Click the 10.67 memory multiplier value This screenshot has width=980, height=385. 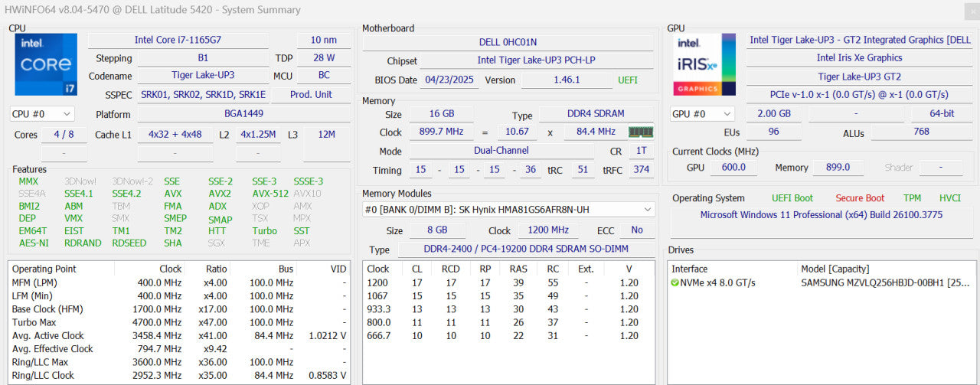[x=517, y=132]
